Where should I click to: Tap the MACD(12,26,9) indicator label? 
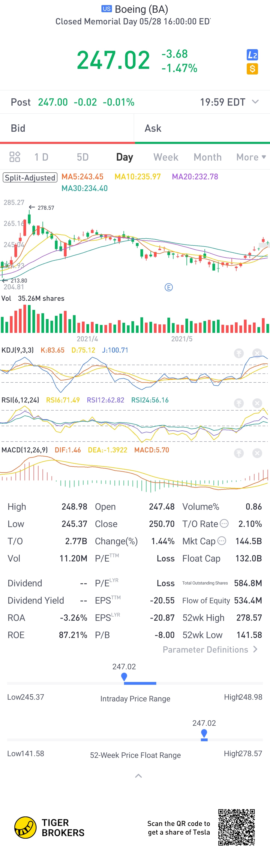click(25, 450)
